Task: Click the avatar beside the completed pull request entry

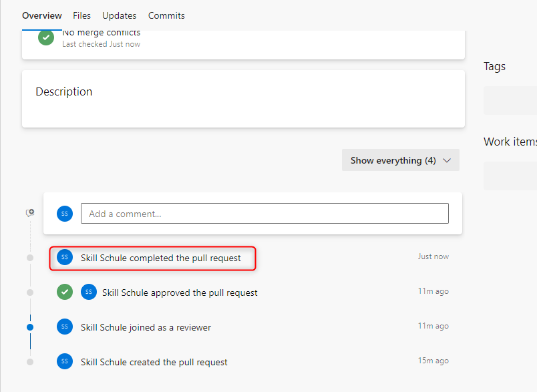Action: coord(65,257)
